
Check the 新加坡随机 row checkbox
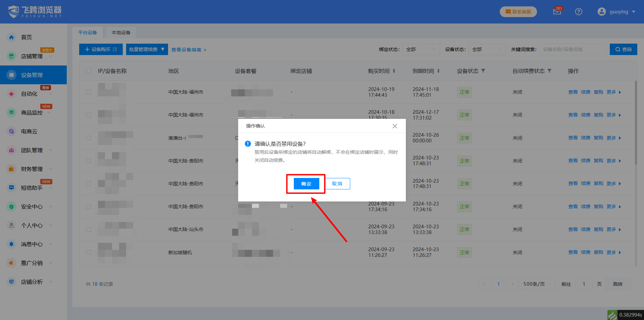[x=89, y=253]
